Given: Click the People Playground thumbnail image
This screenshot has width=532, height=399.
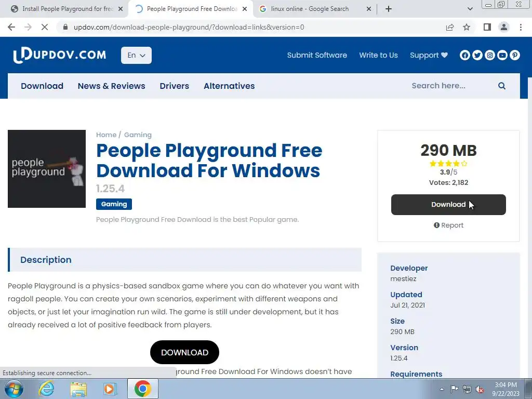Looking at the screenshot, I should click(x=47, y=169).
